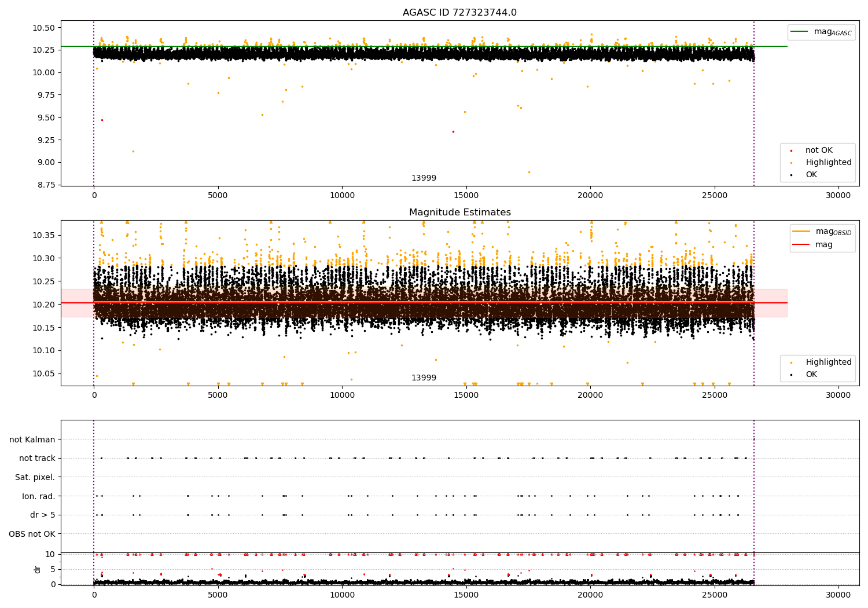
Task: Click the '13999' annotation in the middle plot
Action: point(424,378)
